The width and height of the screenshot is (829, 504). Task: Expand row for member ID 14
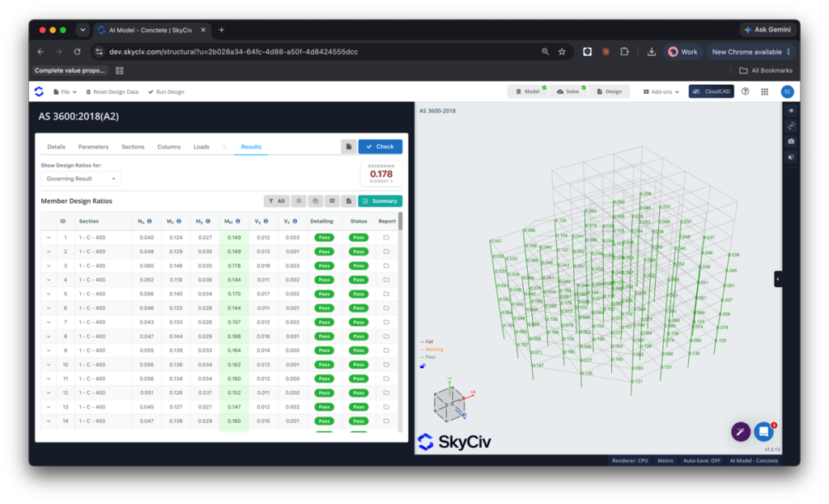(x=49, y=421)
